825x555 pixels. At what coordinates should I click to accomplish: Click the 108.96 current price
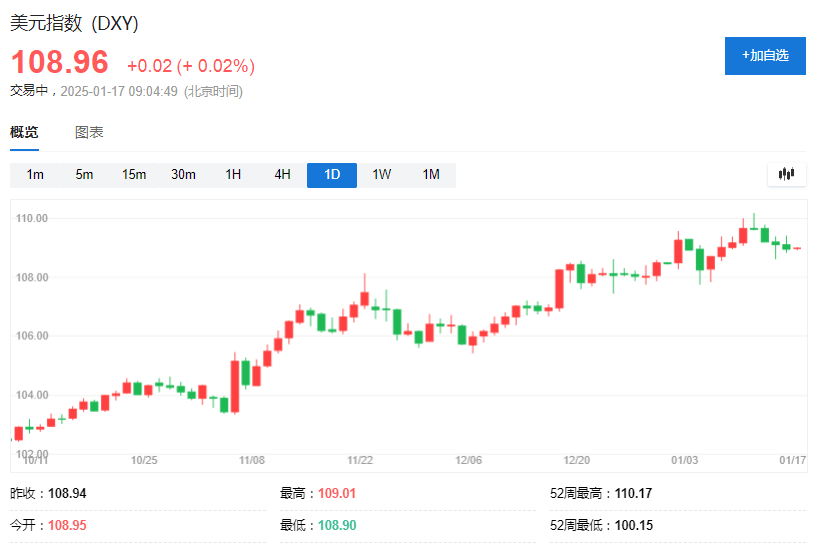tap(59, 63)
